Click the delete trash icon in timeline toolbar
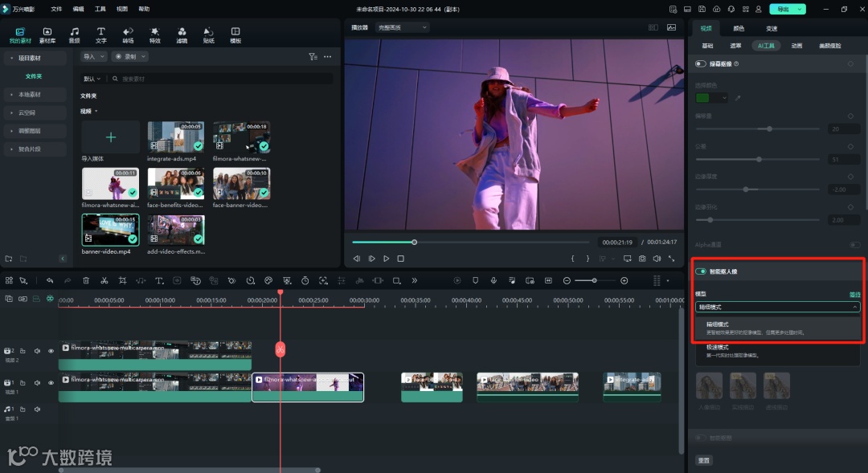Image resolution: width=868 pixels, height=473 pixels. point(86,280)
